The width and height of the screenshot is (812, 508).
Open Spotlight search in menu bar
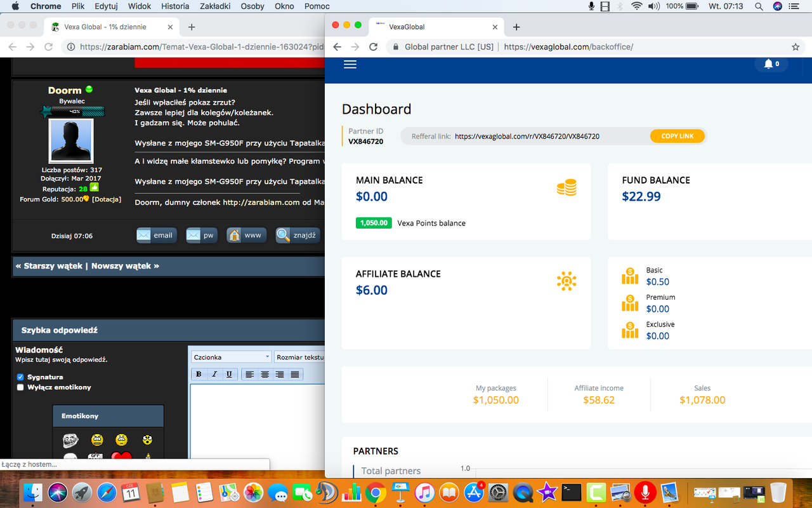pyautogui.click(x=759, y=6)
